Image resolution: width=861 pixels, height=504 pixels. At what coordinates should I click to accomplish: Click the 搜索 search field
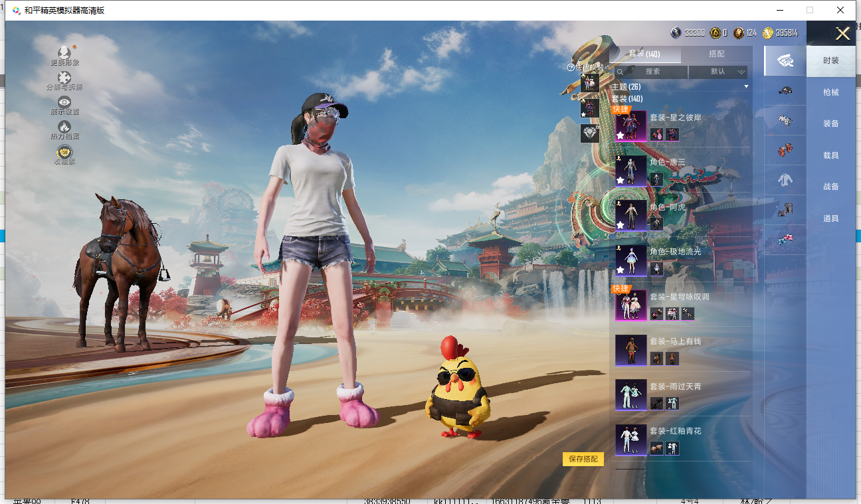click(651, 72)
